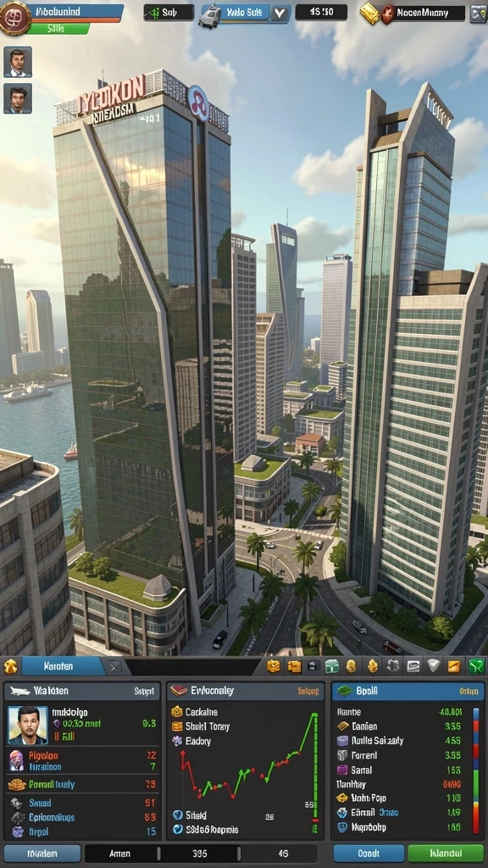Toggle the blue swirl legend item below the chart
The image size is (488, 868).
click(x=205, y=829)
